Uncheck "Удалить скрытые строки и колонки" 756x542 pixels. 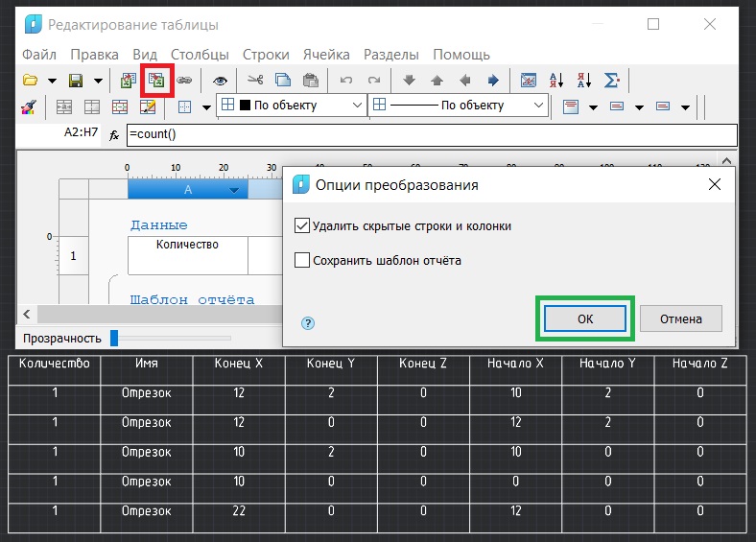[303, 226]
